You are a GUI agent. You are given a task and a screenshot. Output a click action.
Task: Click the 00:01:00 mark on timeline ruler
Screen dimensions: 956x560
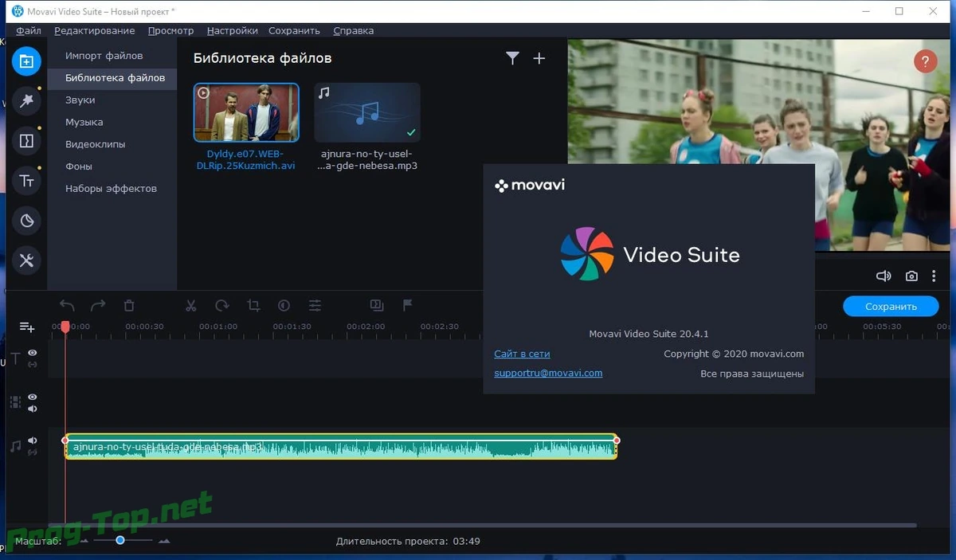pyautogui.click(x=218, y=327)
